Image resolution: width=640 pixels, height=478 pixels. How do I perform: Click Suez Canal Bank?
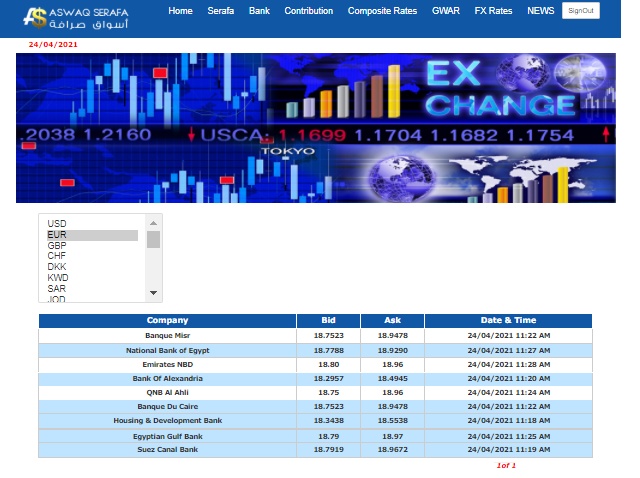[168, 449]
